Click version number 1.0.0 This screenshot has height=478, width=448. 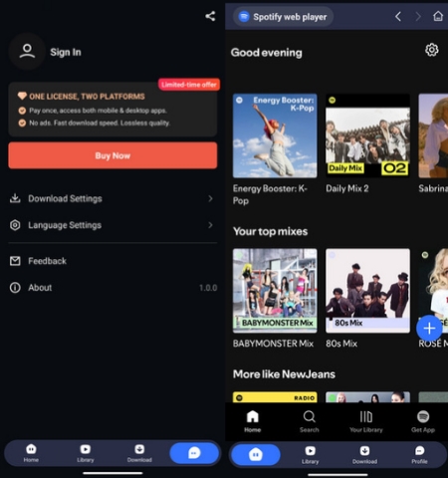208,288
